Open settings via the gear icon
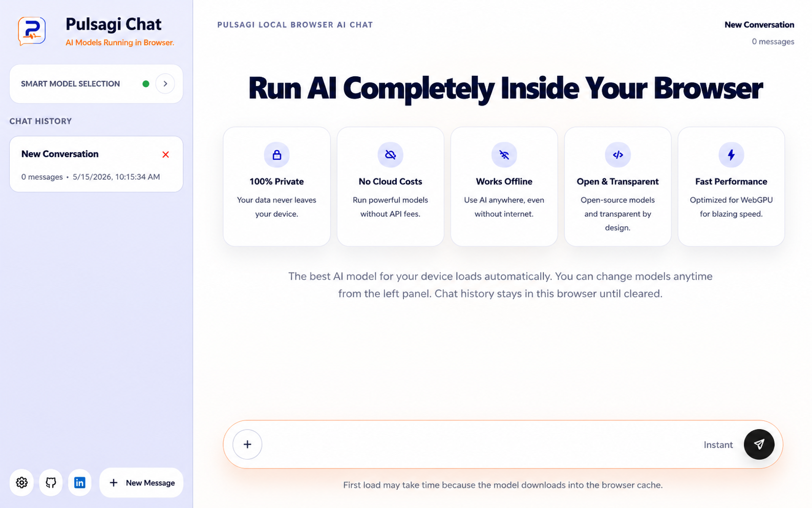Image resolution: width=812 pixels, height=508 pixels. point(22,482)
